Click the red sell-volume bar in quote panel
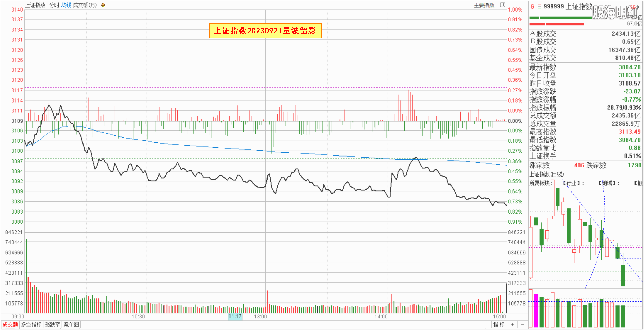 [x=556, y=24]
